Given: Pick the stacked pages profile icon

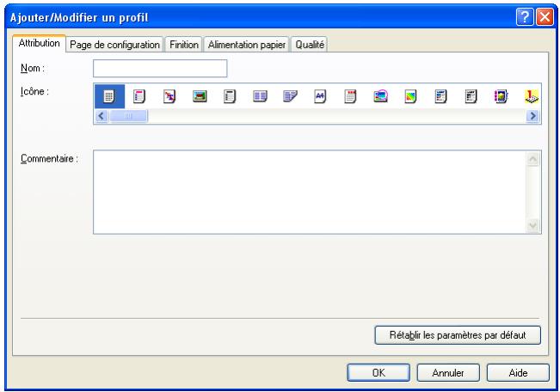Looking at the screenshot, I should (290, 96).
